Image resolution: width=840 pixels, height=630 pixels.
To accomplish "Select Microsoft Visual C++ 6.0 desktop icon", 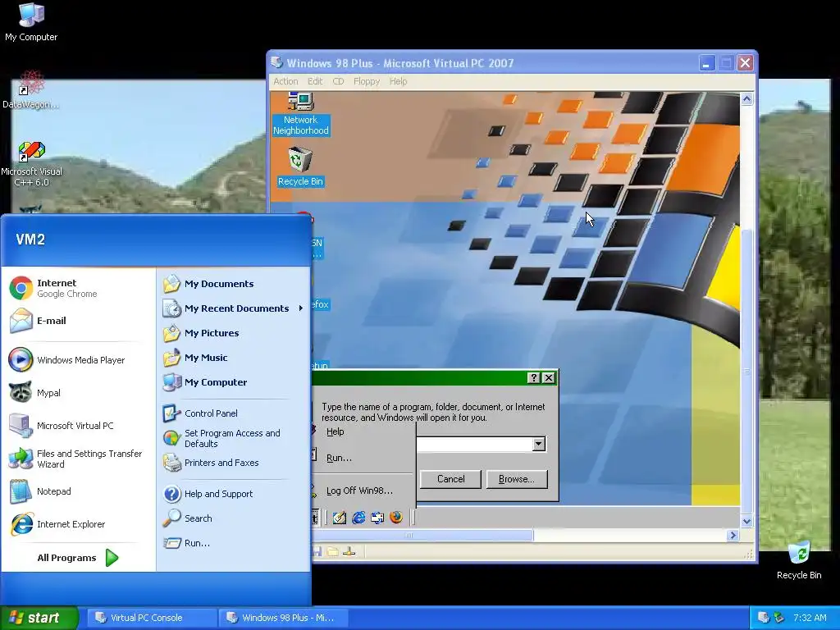I will coord(31,164).
